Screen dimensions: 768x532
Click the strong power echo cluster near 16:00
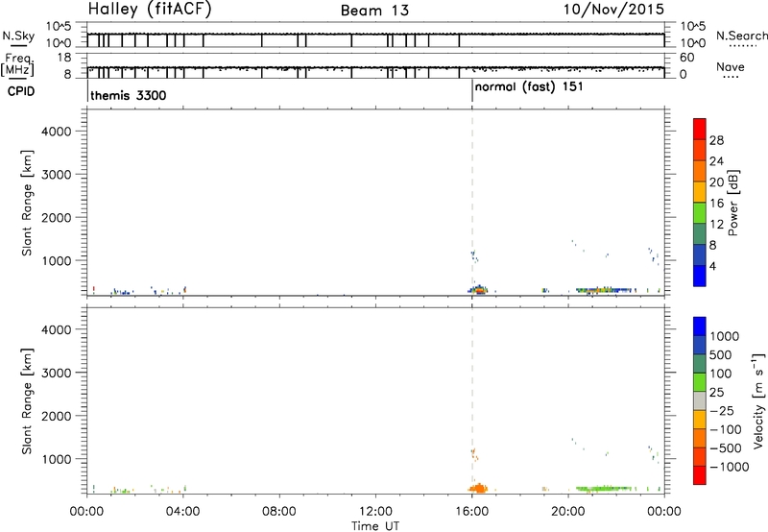[478, 289]
